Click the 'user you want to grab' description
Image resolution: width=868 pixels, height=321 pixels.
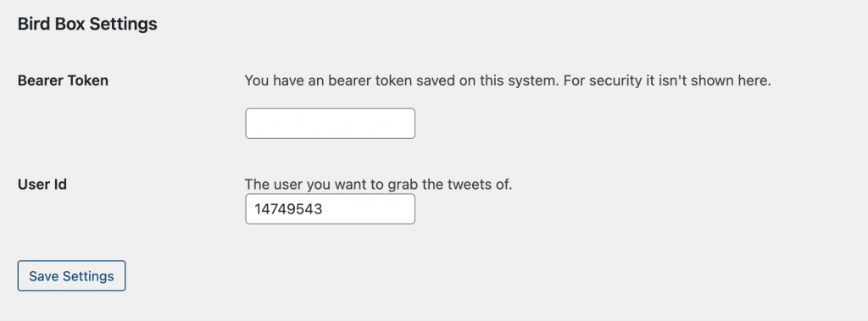(379, 185)
